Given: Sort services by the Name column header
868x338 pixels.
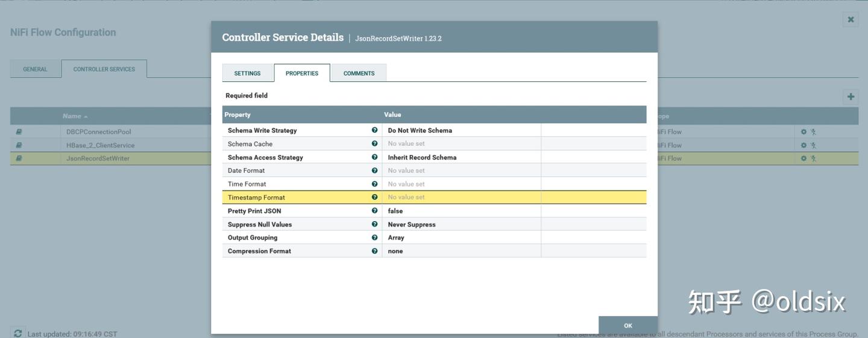Looking at the screenshot, I should click(x=72, y=116).
